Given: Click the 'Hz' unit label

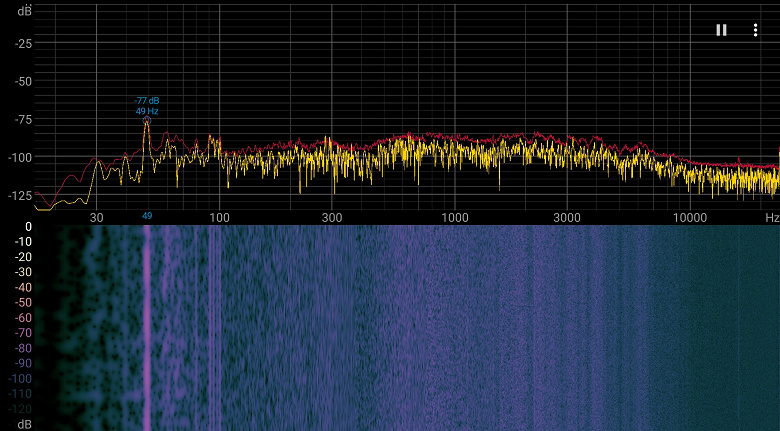Looking at the screenshot, I should click(x=772, y=217).
